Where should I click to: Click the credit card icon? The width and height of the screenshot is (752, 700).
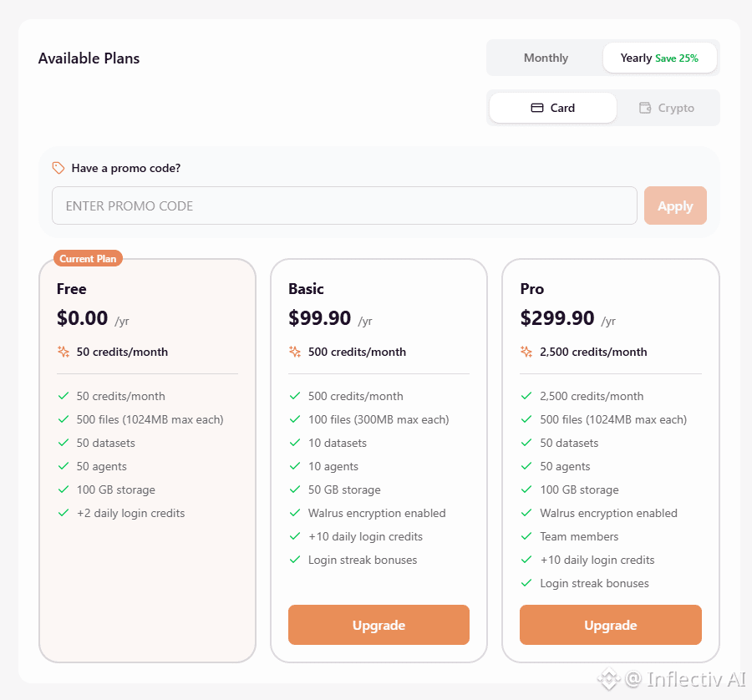tap(537, 108)
